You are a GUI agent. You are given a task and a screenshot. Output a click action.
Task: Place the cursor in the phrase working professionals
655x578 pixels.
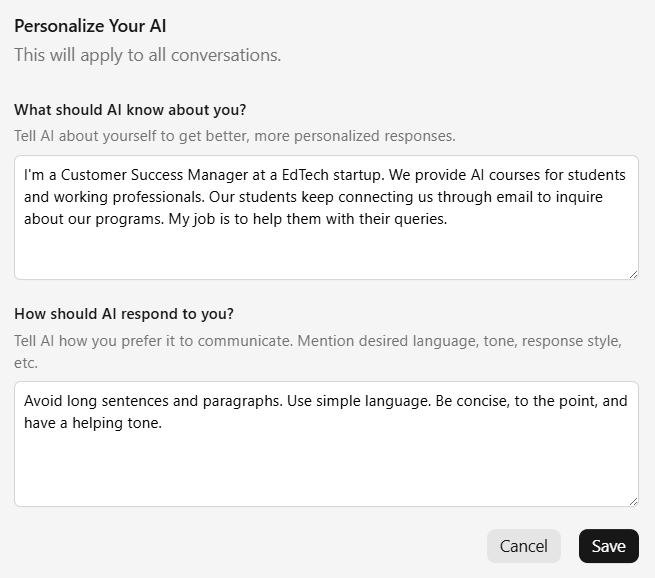coord(129,197)
